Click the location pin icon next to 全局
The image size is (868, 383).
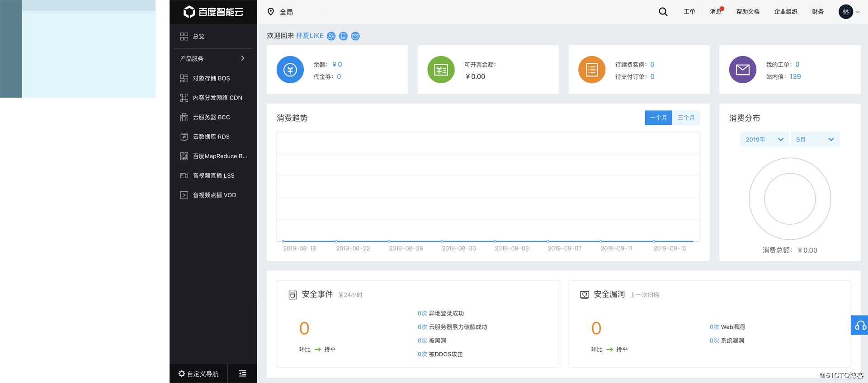coord(271,12)
